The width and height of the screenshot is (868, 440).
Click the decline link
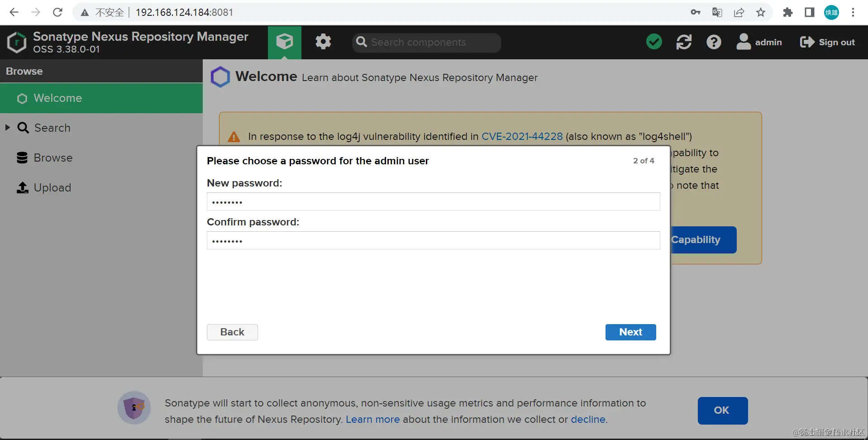pos(588,419)
